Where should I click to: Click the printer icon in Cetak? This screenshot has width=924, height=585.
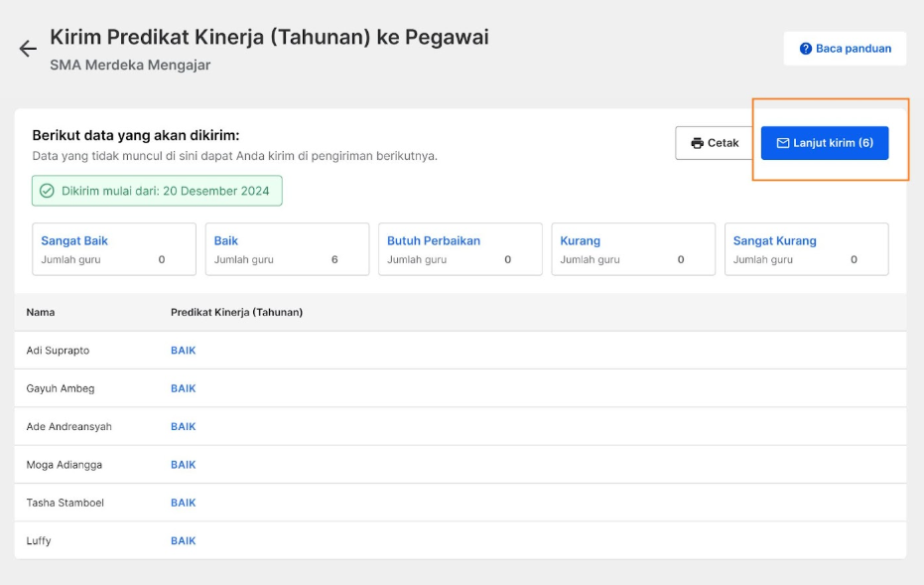pyautogui.click(x=697, y=143)
